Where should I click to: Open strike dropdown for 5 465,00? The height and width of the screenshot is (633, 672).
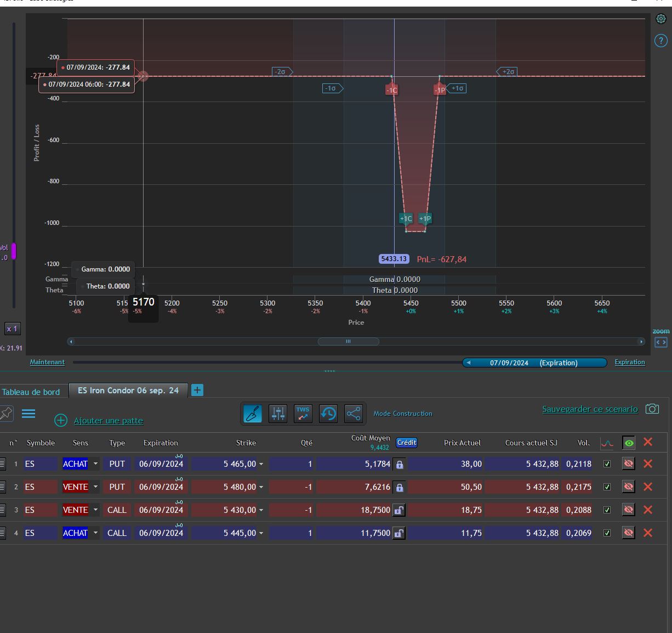click(261, 465)
